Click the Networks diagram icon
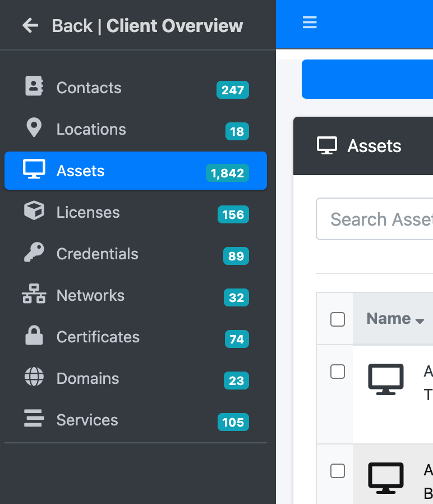Screen dimensions: 433x504 (x=34, y=294)
